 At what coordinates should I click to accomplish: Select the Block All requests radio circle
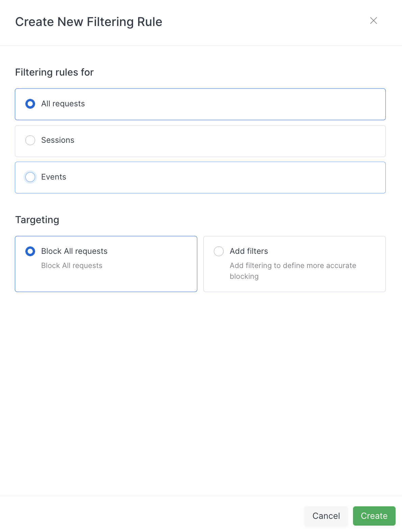tap(30, 251)
